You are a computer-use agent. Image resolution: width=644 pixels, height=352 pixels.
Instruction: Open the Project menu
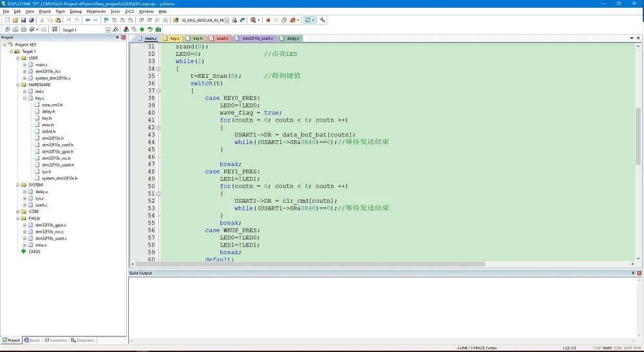pyautogui.click(x=45, y=12)
